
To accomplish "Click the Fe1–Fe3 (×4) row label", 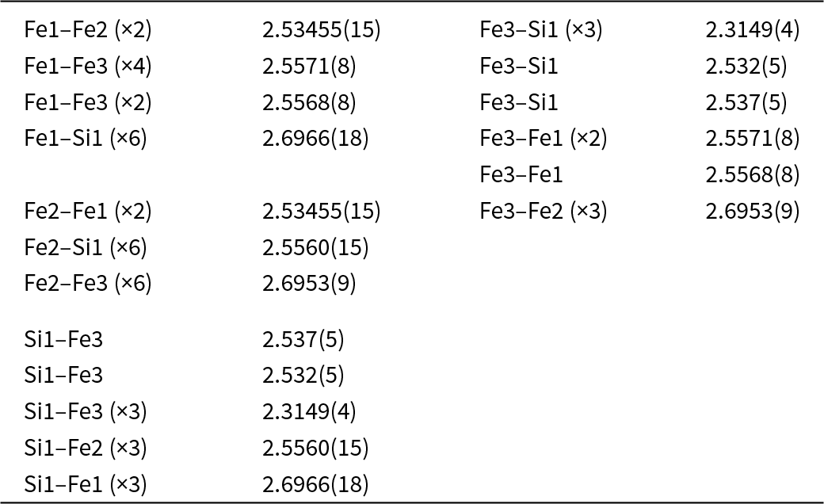I will point(88,67).
